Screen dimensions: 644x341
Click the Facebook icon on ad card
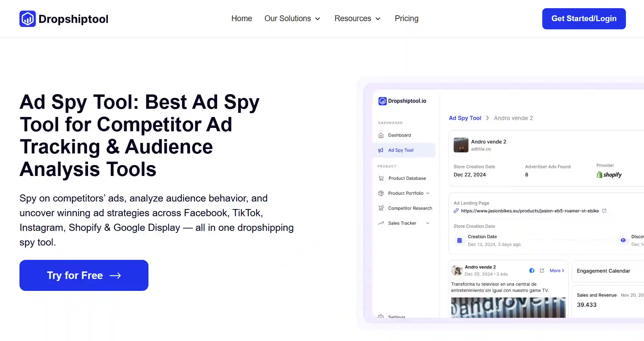532,270
